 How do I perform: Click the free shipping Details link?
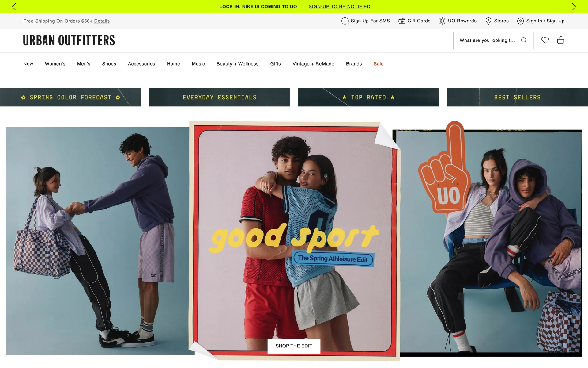102,21
